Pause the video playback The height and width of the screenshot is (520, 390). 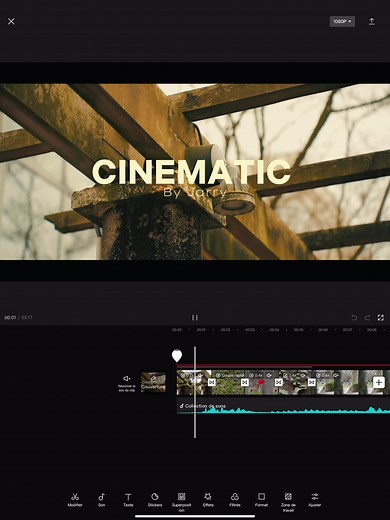click(x=195, y=317)
